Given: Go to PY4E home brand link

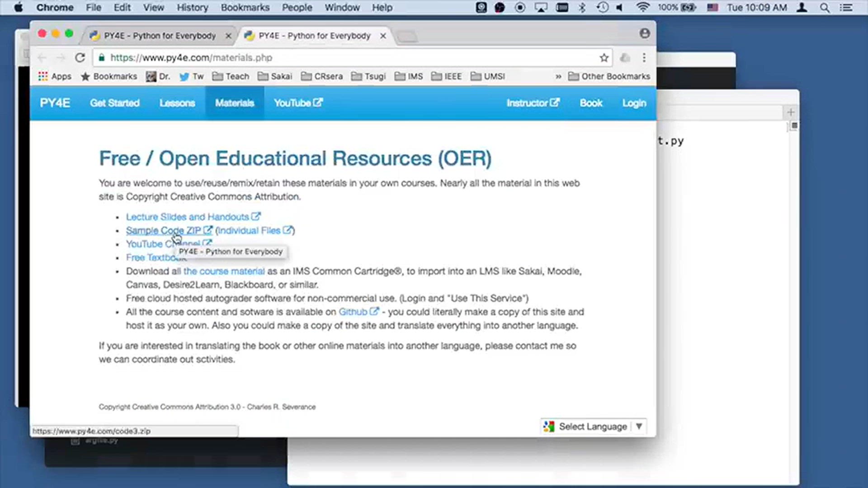Looking at the screenshot, I should [x=55, y=103].
